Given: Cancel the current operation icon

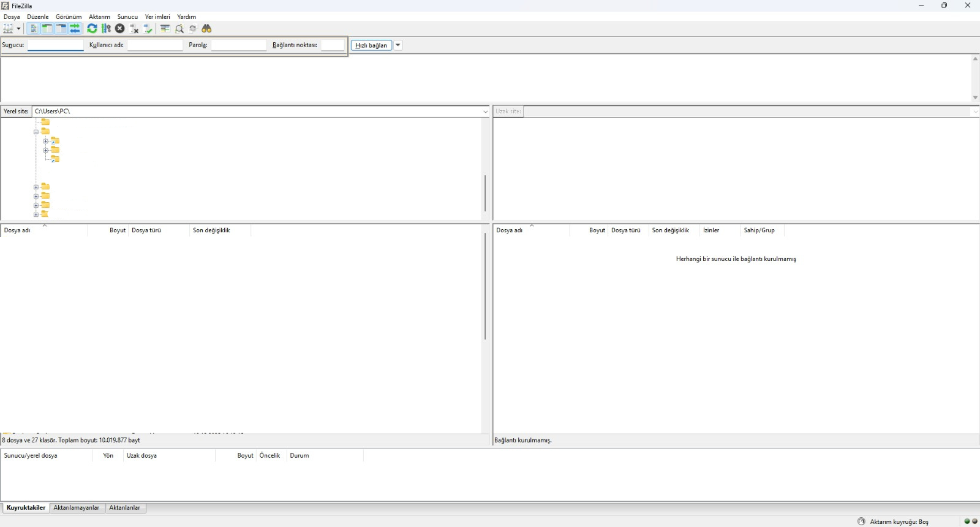Looking at the screenshot, I should coord(120,29).
